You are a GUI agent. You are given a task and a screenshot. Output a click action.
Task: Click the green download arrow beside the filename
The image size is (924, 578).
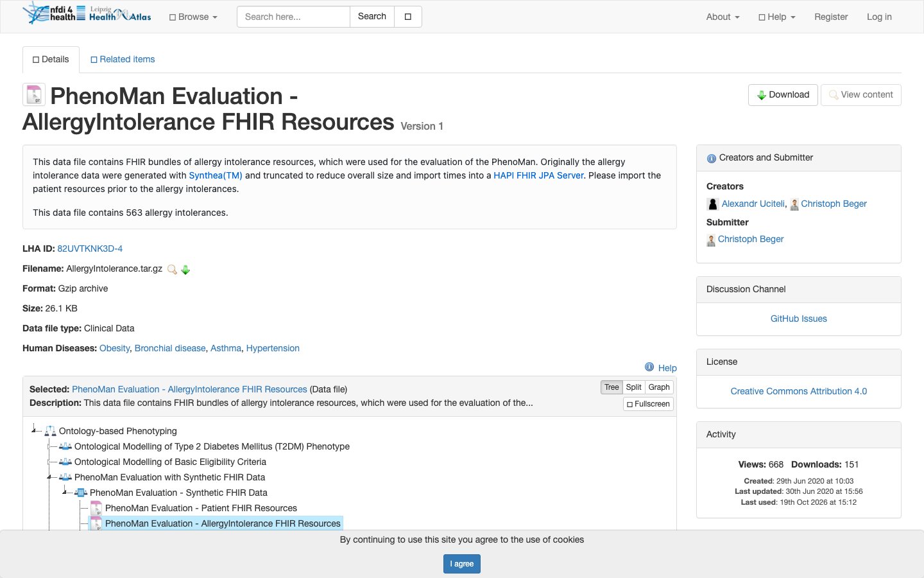[x=185, y=270]
